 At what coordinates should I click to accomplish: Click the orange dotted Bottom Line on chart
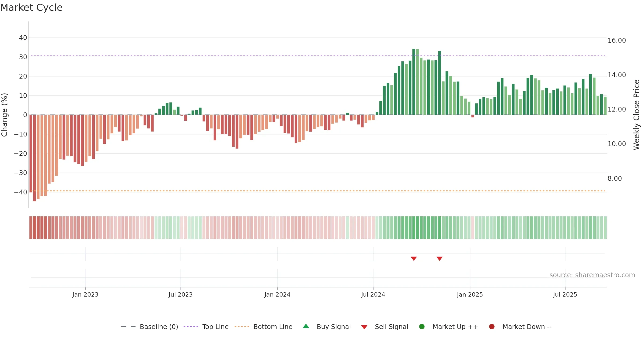[318, 191]
